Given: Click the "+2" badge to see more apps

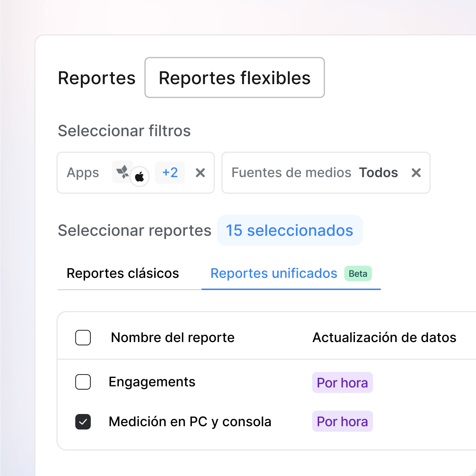Looking at the screenshot, I should pyautogui.click(x=170, y=172).
